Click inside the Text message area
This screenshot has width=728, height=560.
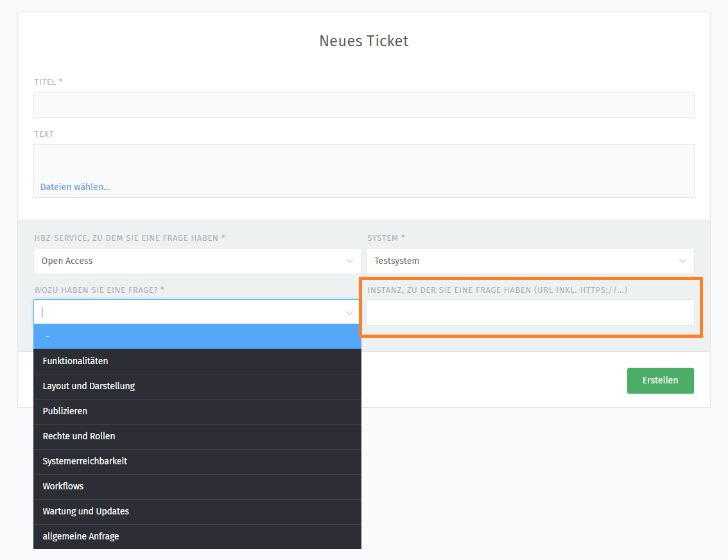coord(363,161)
